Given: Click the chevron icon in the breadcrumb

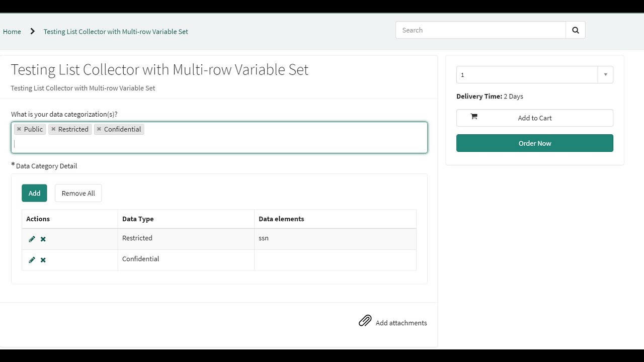Looking at the screenshot, I should [31, 31].
